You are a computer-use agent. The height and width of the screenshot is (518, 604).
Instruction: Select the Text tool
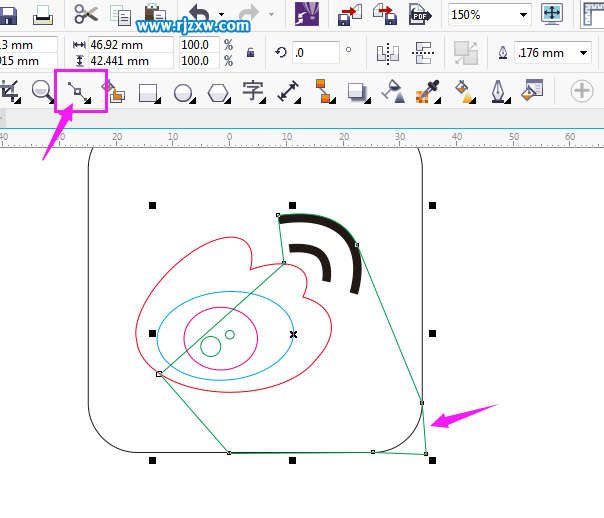pyautogui.click(x=253, y=92)
